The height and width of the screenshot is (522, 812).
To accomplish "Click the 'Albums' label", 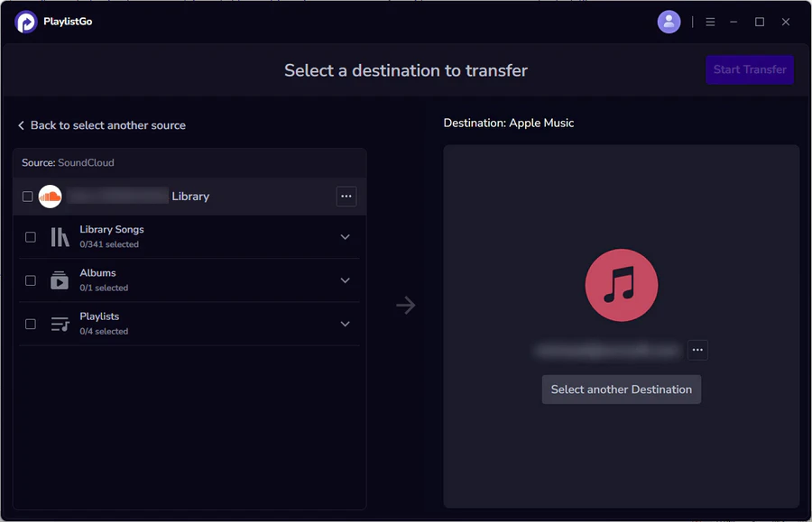I will click(x=97, y=272).
